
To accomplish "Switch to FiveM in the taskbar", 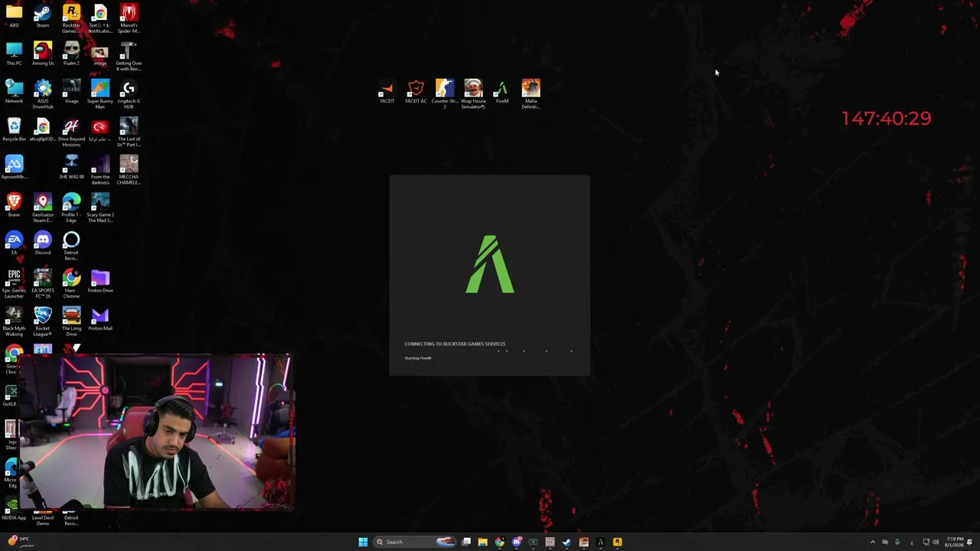I will (600, 542).
